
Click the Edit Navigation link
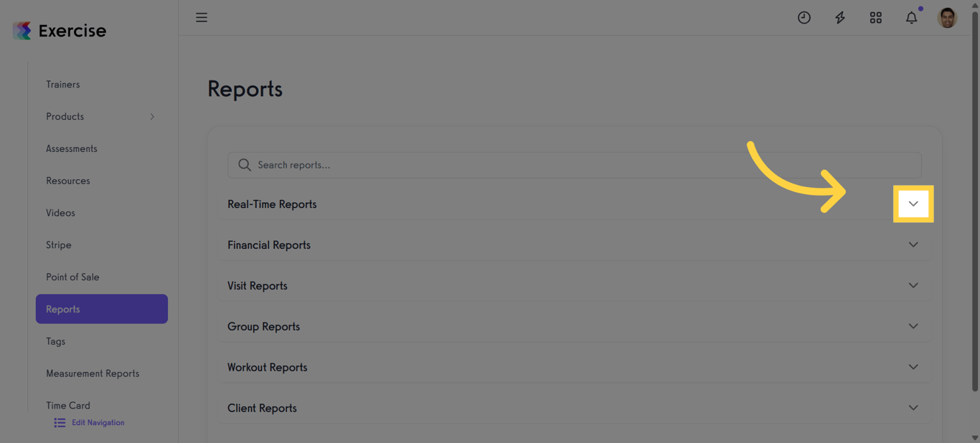pyautogui.click(x=98, y=423)
